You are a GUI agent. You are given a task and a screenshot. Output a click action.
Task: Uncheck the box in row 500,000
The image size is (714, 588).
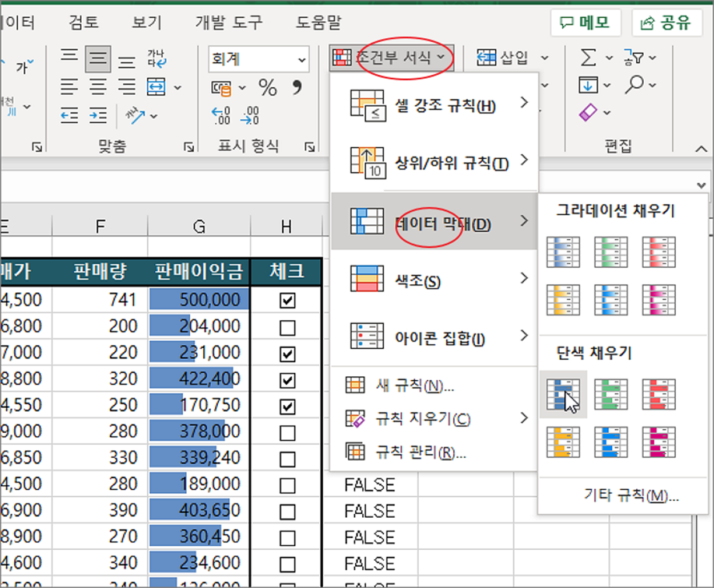(287, 300)
